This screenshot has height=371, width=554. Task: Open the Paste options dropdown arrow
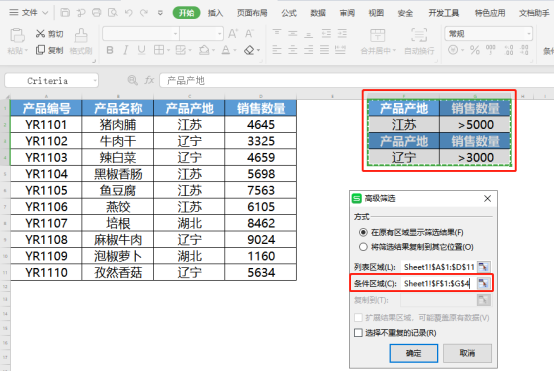[x=26, y=51]
